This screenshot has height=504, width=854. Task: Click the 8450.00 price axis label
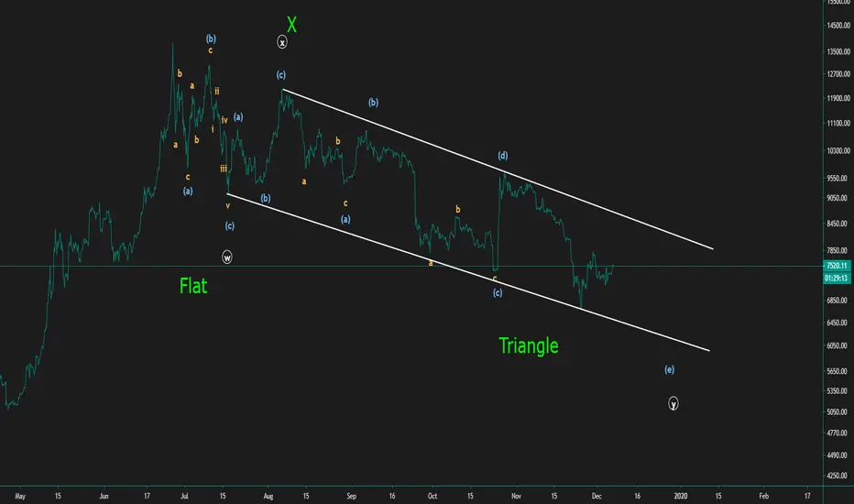(838, 224)
